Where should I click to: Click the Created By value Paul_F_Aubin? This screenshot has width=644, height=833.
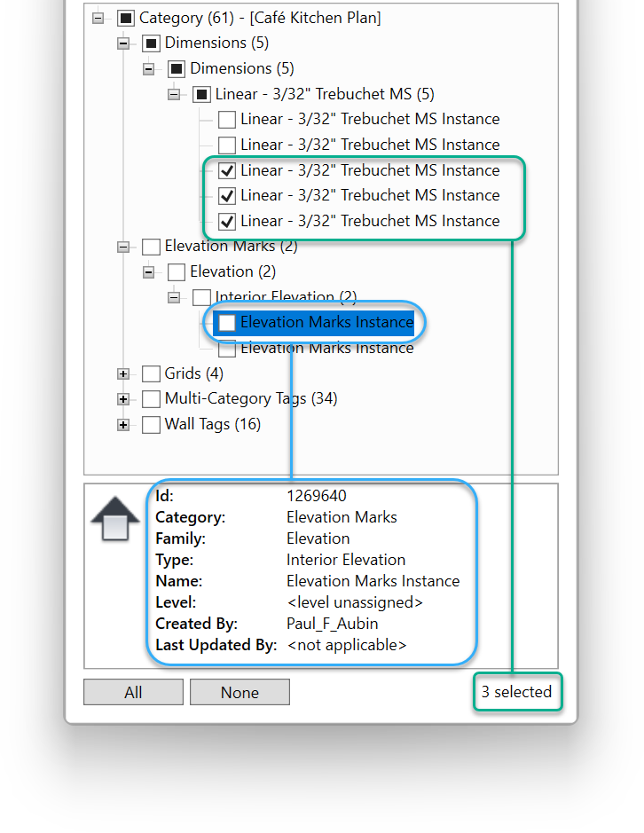tap(332, 624)
